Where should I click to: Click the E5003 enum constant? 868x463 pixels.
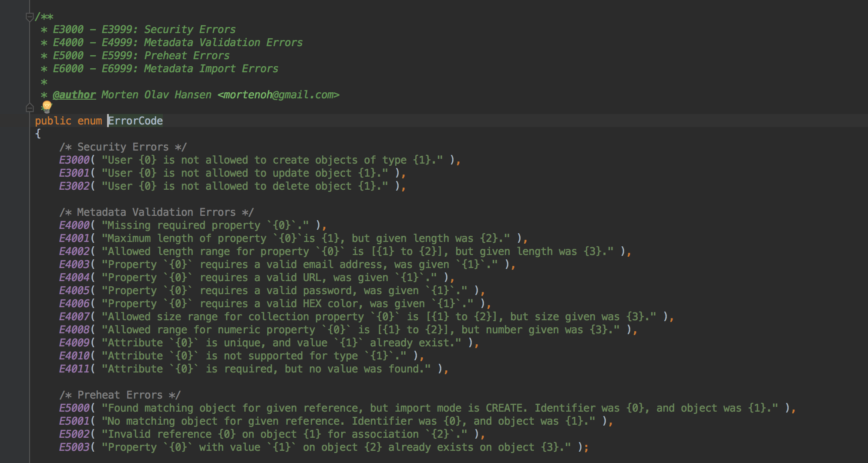pos(74,447)
